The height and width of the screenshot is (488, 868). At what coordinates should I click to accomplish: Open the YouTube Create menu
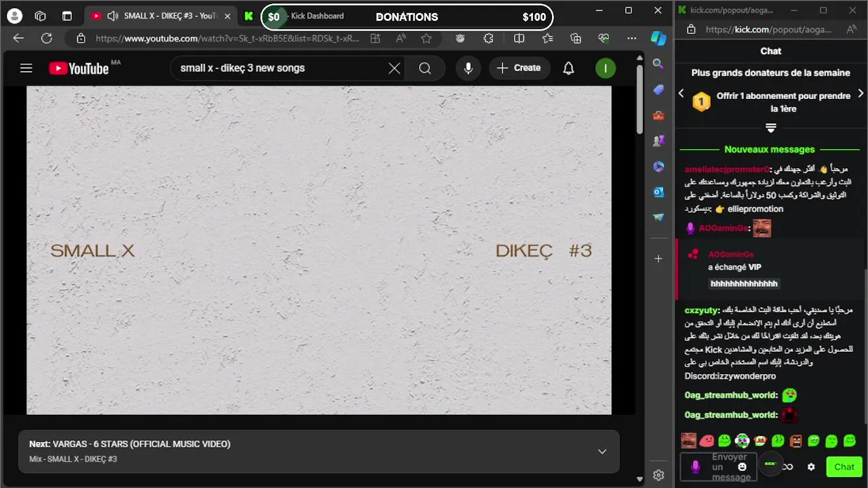pos(518,68)
